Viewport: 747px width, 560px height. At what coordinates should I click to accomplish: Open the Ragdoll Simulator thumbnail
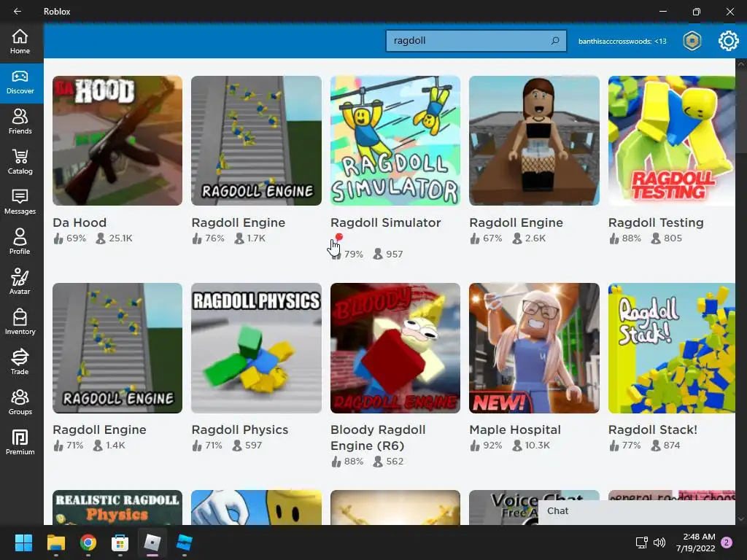click(x=395, y=141)
